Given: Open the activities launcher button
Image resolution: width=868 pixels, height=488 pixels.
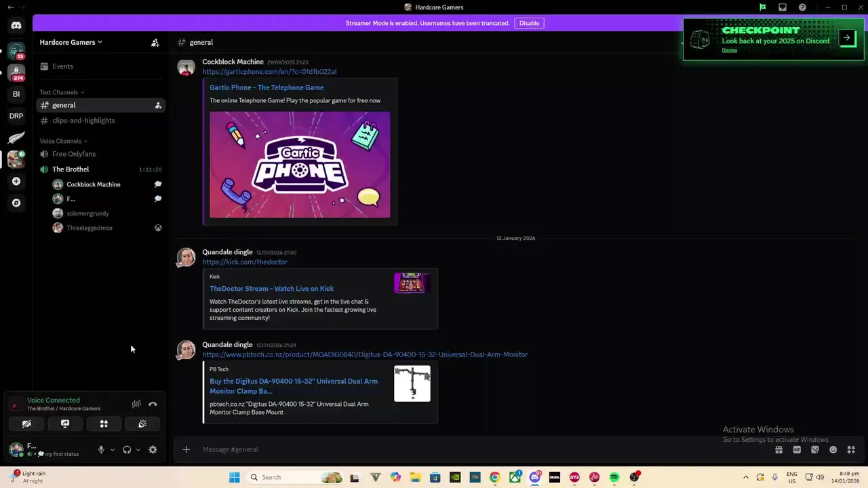Looking at the screenshot, I should (104, 424).
